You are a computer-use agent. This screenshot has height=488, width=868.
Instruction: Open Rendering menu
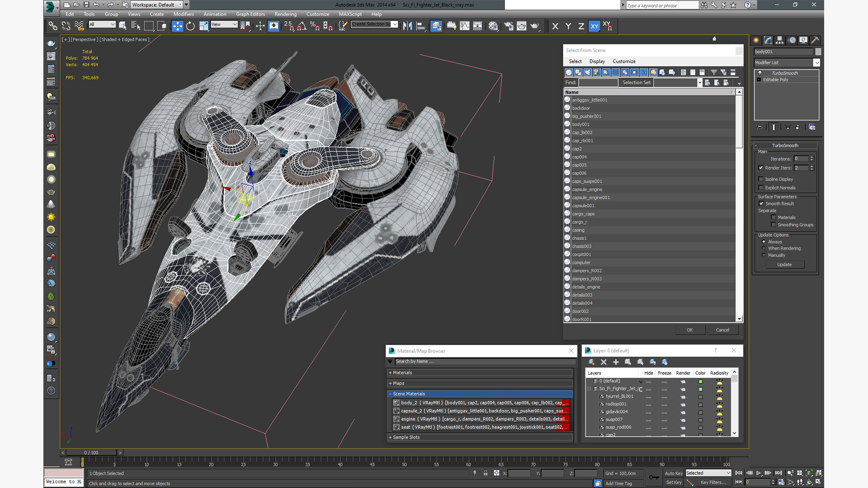tap(286, 14)
